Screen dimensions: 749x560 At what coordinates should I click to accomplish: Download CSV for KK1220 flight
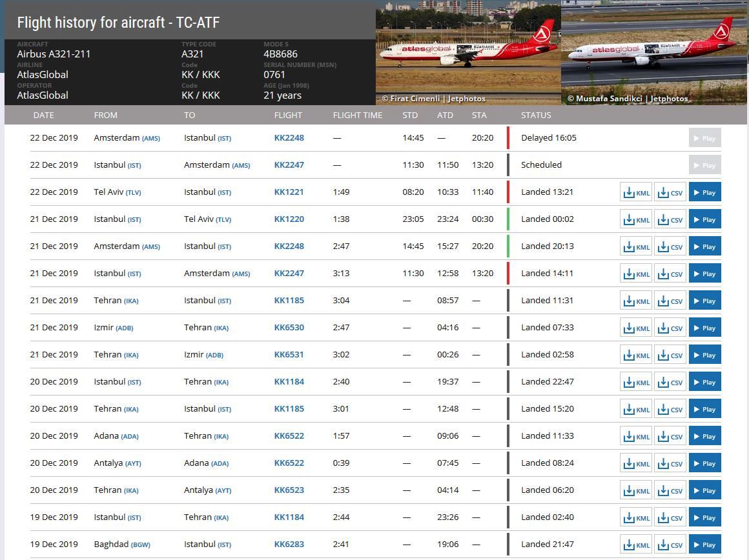(670, 219)
